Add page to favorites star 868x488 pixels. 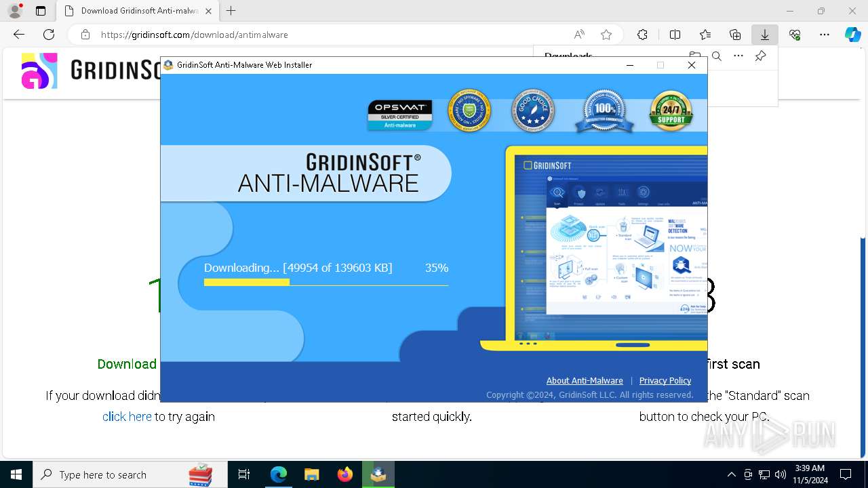pyautogui.click(x=606, y=35)
